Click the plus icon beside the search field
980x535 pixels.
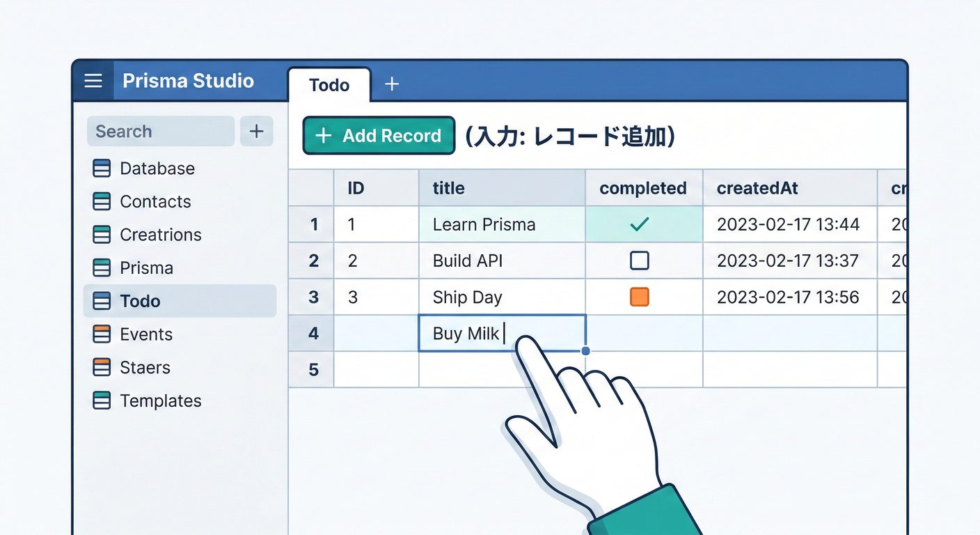(257, 131)
